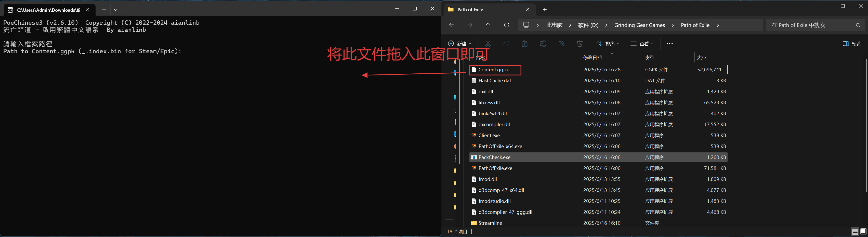868x237 pixels.
Task: Open the See more three-dots menu
Action: click(669, 44)
